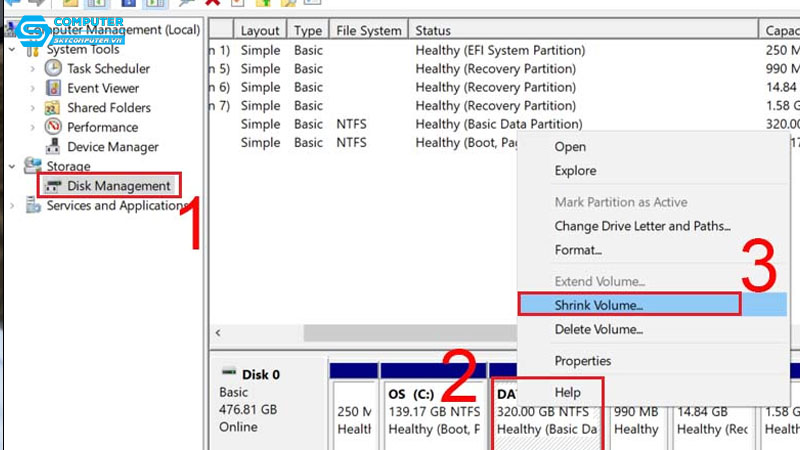Choose Delete Volume in the context menu
Screen dimensions: 800x450
598,329
